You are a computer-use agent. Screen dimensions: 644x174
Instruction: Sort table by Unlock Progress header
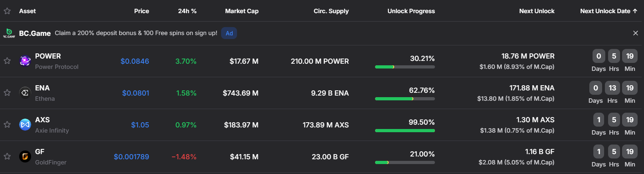411,11
